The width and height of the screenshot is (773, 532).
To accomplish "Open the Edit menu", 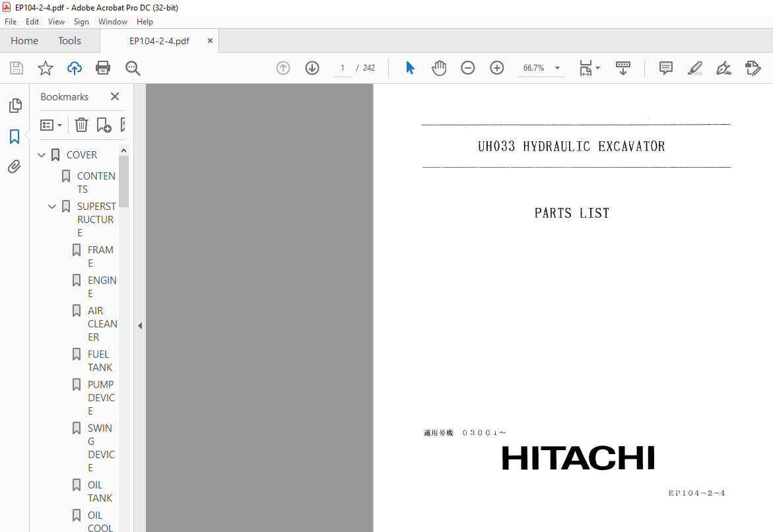I will click(32, 22).
